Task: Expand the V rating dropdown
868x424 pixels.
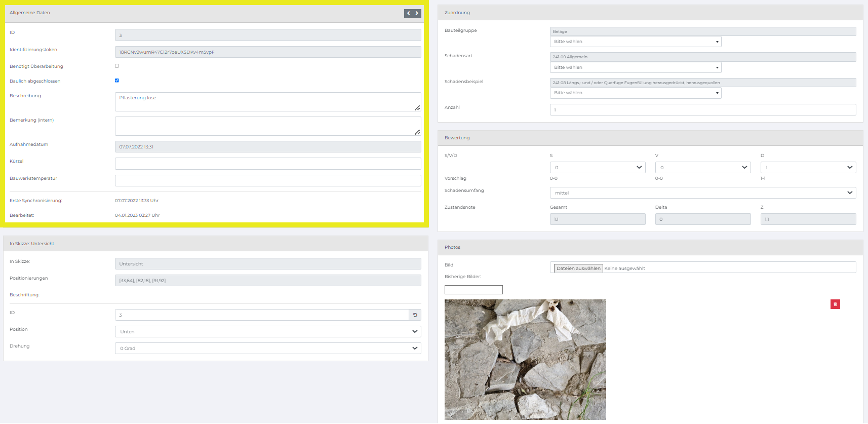Action: click(x=703, y=167)
